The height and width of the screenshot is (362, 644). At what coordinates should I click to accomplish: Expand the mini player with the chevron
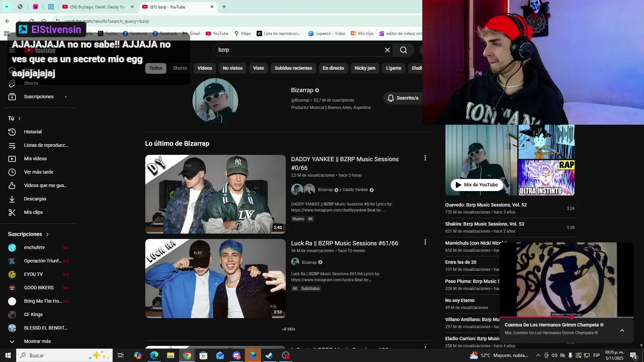[622, 330]
